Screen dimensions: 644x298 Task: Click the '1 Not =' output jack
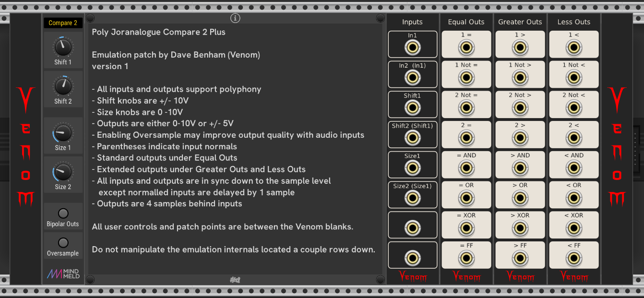466,78
